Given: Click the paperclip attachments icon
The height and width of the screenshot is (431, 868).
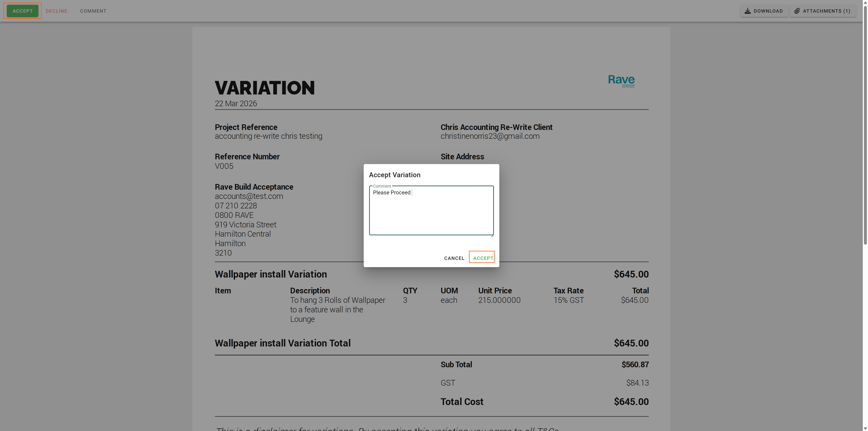Looking at the screenshot, I should pyautogui.click(x=797, y=11).
